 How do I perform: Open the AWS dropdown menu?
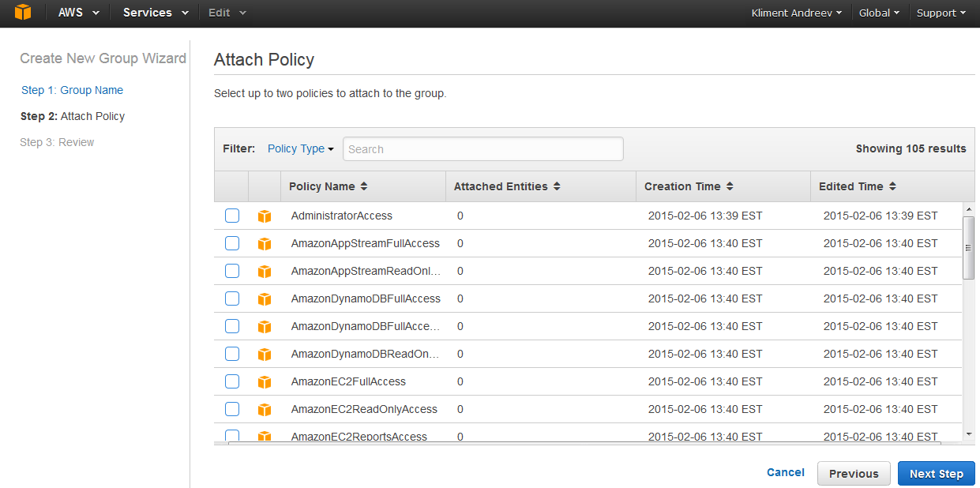coord(79,13)
